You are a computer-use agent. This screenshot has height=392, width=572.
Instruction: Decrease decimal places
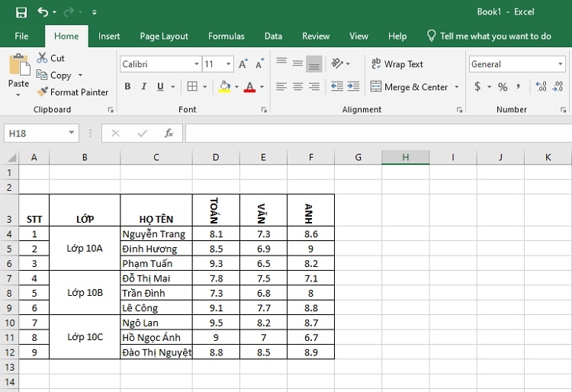[558, 86]
